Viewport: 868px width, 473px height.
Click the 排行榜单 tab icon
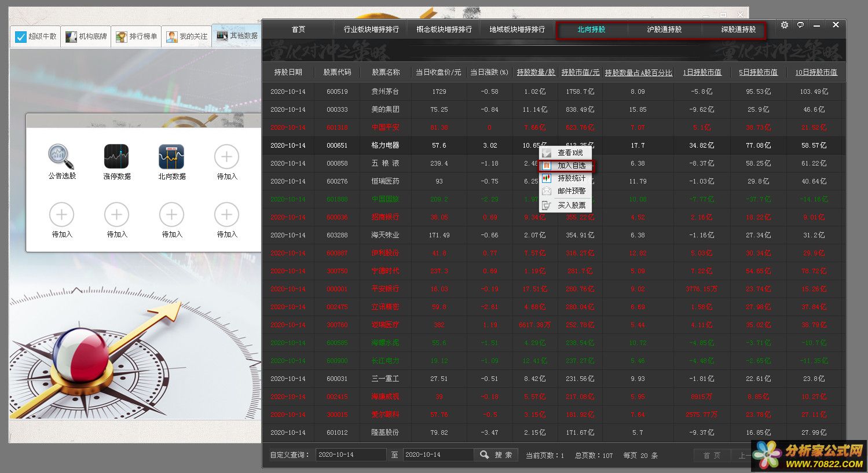(121, 36)
